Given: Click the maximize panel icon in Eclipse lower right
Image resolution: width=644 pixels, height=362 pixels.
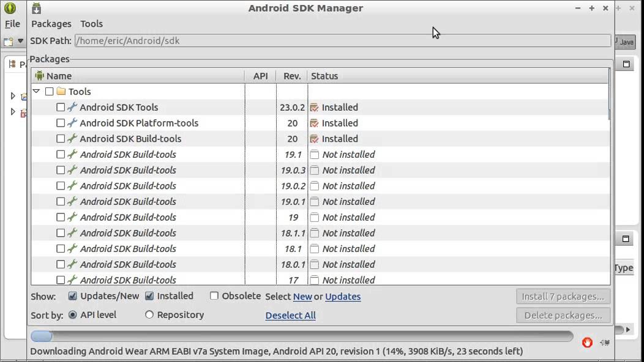Looking at the screenshot, I should (x=626, y=239).
